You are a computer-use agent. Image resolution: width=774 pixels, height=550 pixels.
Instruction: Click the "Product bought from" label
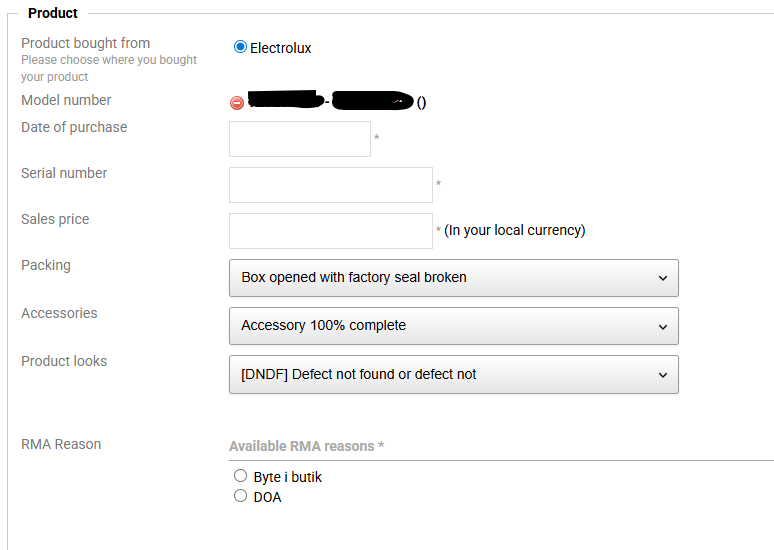(85, 43)
